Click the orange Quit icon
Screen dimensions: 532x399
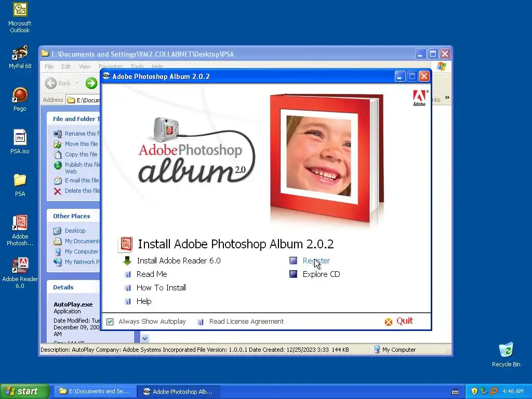(389, 322)
